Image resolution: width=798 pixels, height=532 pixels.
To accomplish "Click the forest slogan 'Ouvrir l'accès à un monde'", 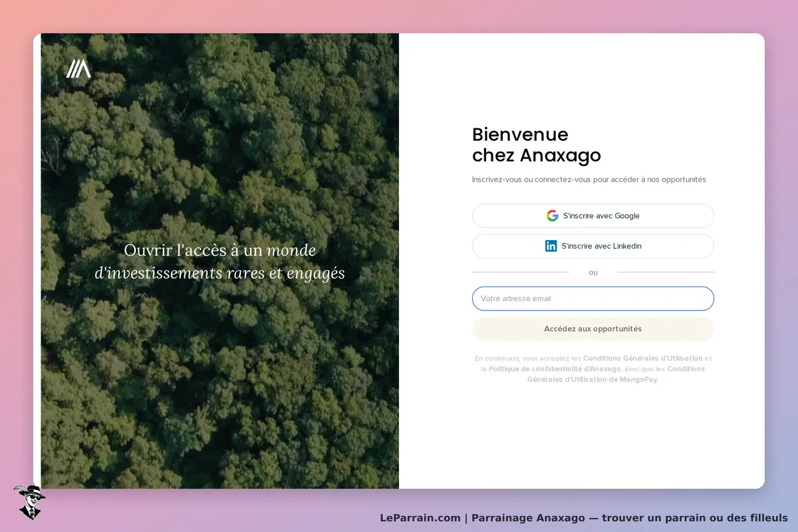I will [220, 251].
